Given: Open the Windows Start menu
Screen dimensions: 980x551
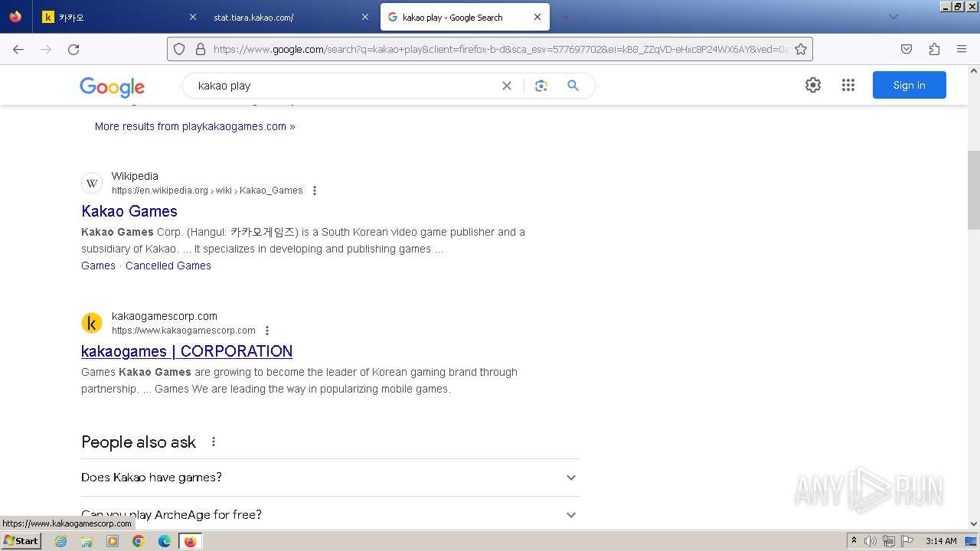Looking at the screenshot, I should (21, 540).
